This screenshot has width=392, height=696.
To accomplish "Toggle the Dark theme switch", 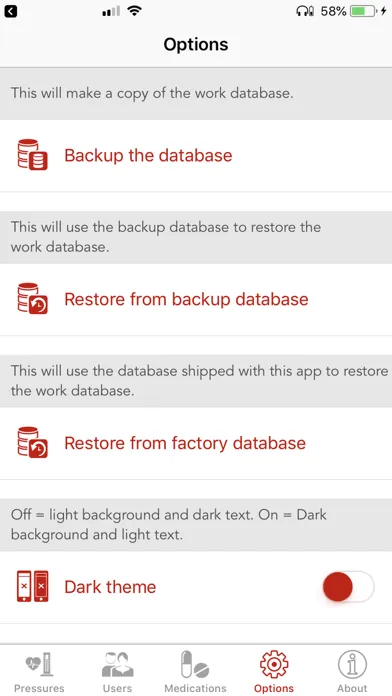I will click(348, 586).
